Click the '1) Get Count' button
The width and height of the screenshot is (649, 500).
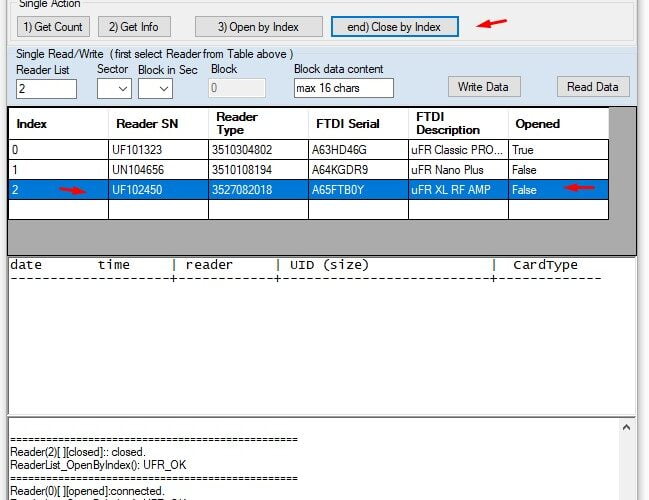click(x=53, y=27)
